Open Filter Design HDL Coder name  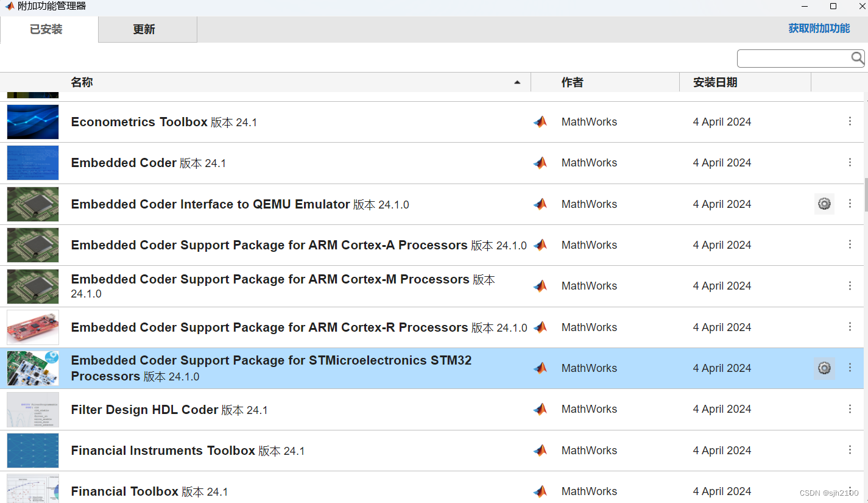(145, 410)
